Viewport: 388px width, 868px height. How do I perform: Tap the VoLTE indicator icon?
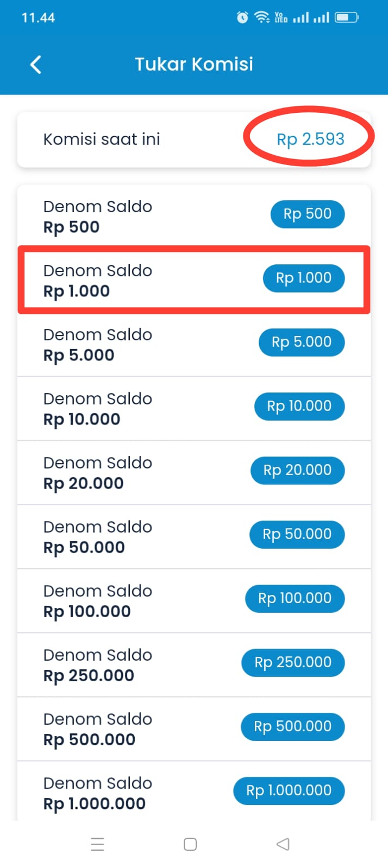(x=281, y=17)
